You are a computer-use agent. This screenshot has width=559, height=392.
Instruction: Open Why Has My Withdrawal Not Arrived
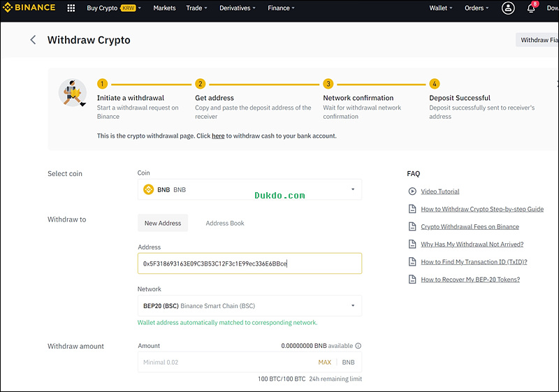coord(472,244)
